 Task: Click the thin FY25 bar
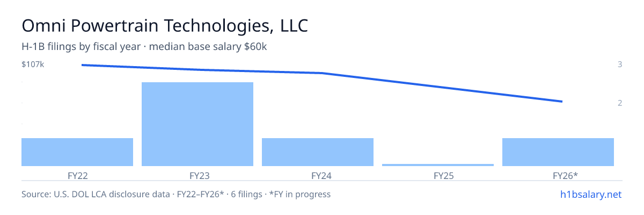click(438, 164)
